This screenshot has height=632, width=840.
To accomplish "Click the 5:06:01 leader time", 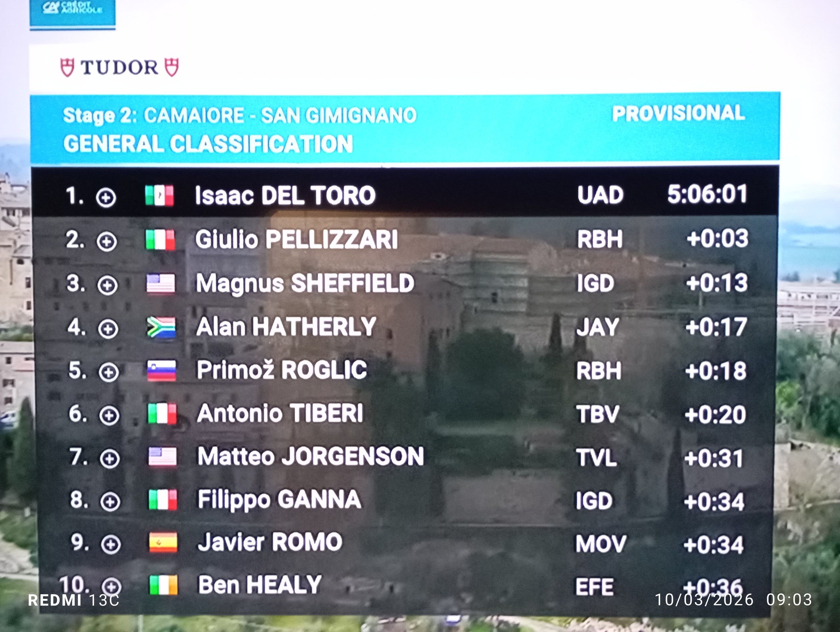I will click(x=707, y=194).
